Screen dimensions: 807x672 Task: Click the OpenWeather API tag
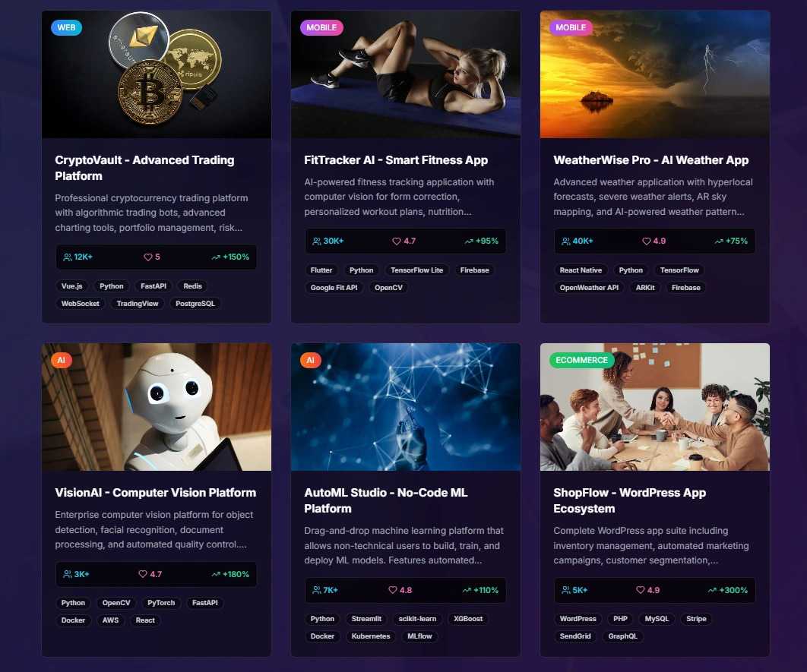point(590,288)
